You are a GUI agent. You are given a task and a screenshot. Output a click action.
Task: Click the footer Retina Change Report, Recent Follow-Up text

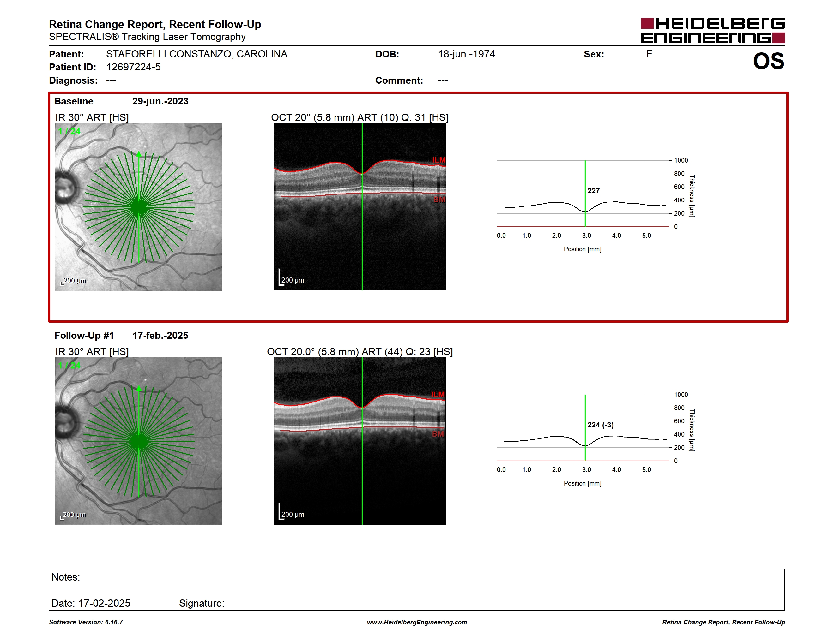(724, 622)
